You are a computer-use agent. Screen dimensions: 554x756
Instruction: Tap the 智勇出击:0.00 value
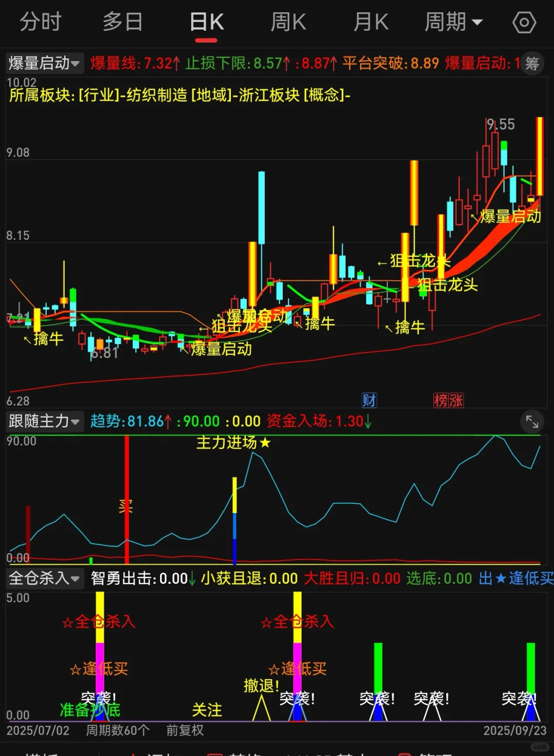pos(143,579)
